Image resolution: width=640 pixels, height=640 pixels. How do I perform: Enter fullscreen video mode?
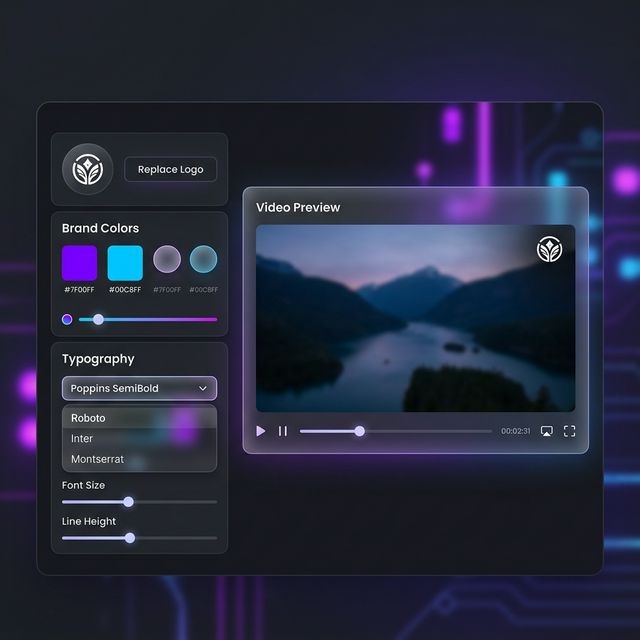tap(569, 431)
